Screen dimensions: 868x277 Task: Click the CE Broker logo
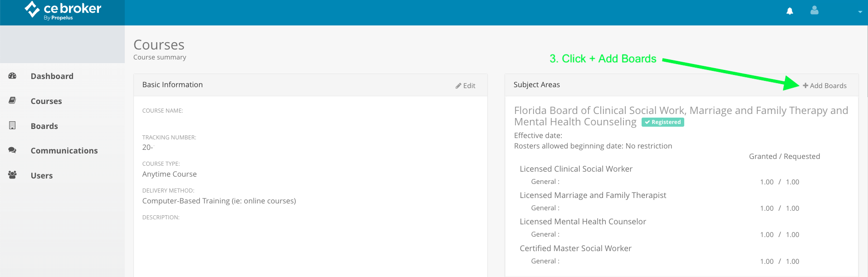63,10
